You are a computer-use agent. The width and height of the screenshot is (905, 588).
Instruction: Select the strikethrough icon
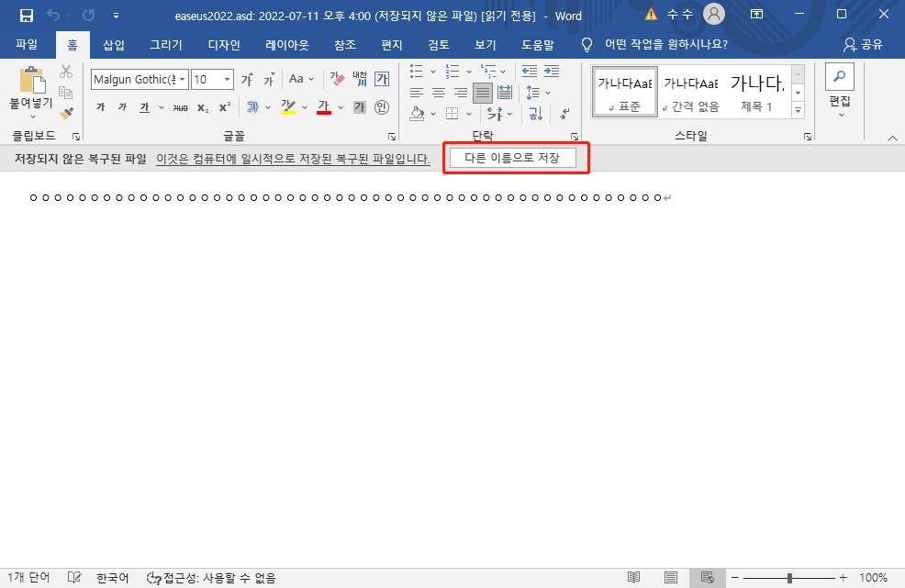(x=179, y=106)
